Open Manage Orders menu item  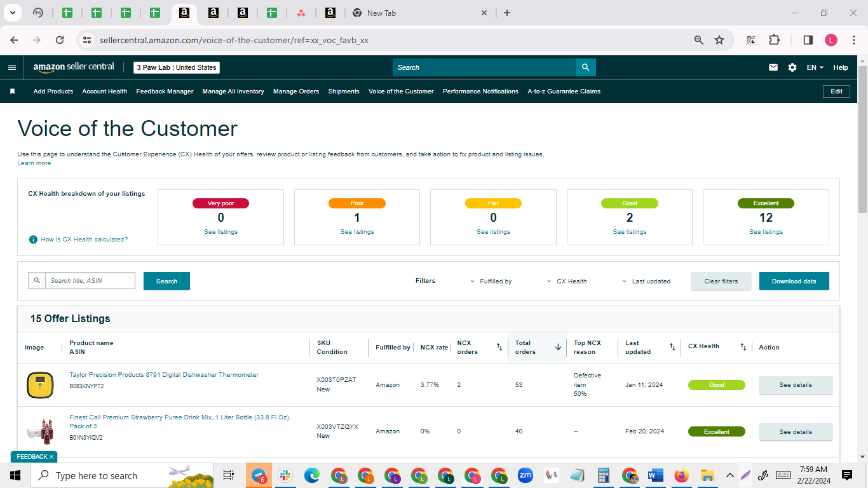tap(296, 91)
